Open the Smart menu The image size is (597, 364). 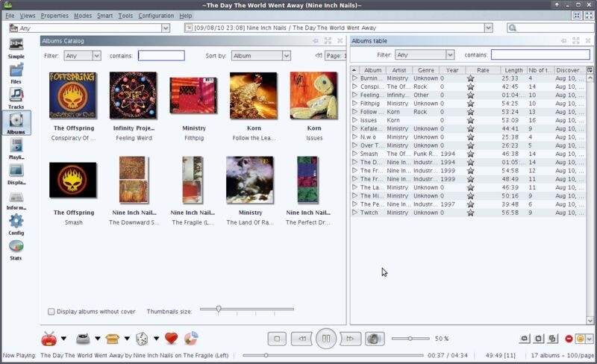pyautogui.click(x=104, y=16)
